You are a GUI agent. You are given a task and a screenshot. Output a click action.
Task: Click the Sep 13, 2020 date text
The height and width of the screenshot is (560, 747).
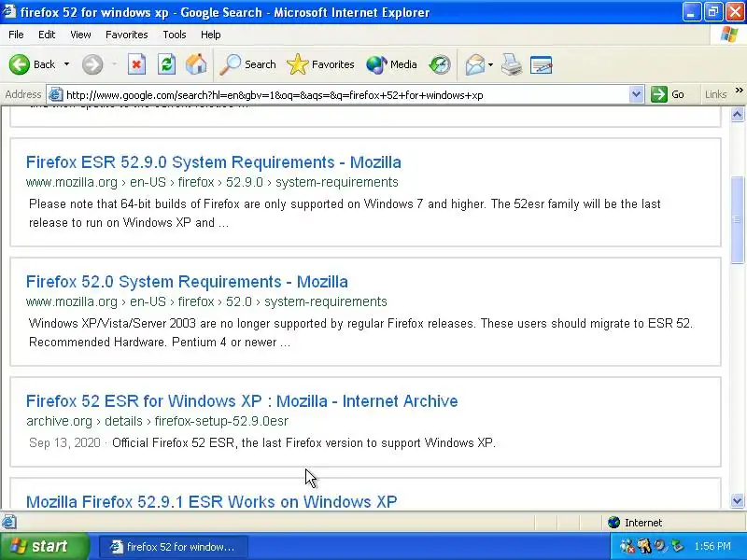pos(64,442)
